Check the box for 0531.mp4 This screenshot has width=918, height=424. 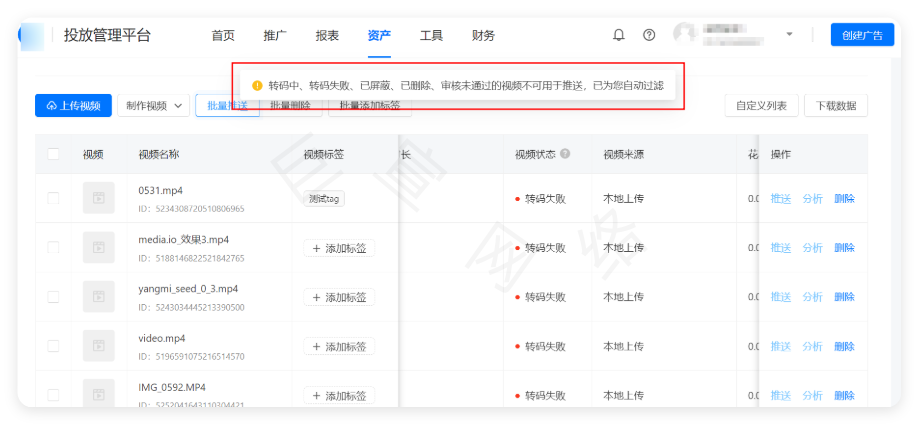click(53, 199)
